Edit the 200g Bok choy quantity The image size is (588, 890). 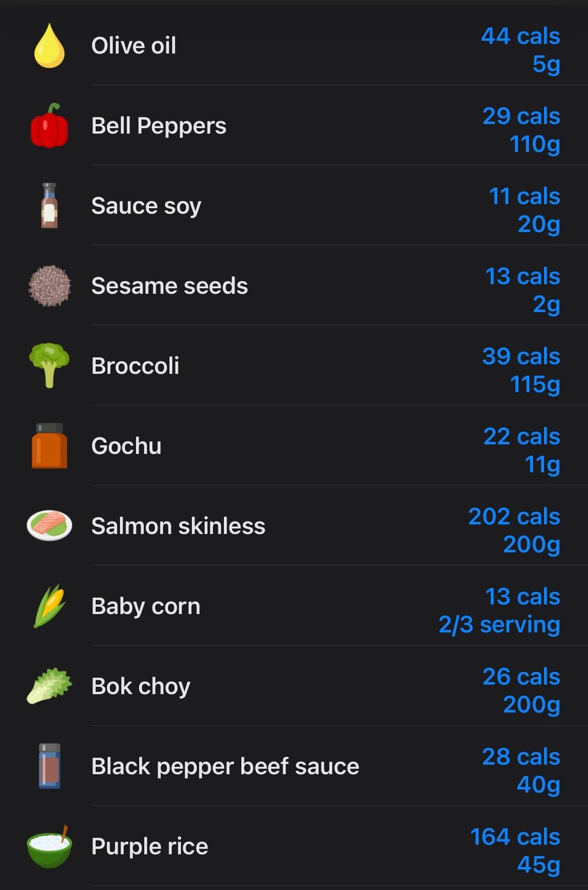(532, 704)
